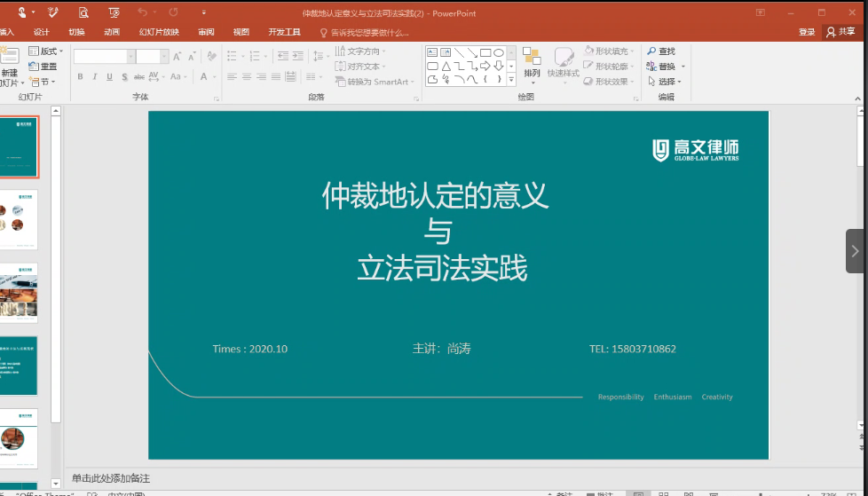Open the Review (审阅) ribbon tab
Image resolution: width=868 pixels, height=496 pixels.
(x=206, y=32)
